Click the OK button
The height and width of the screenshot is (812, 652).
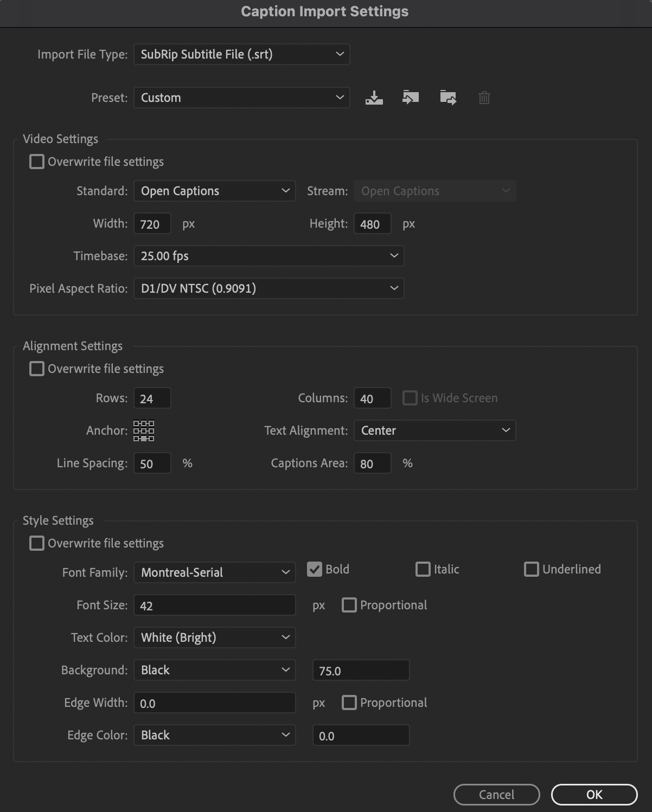[x=594, y=794]
